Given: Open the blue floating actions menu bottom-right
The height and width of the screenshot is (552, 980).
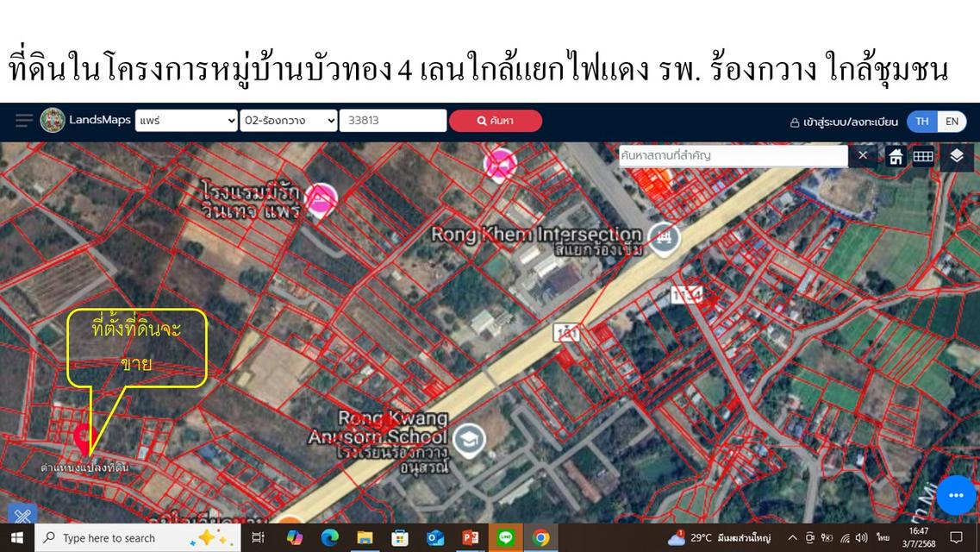Looking at the screenshot, I should click(954, 495).
